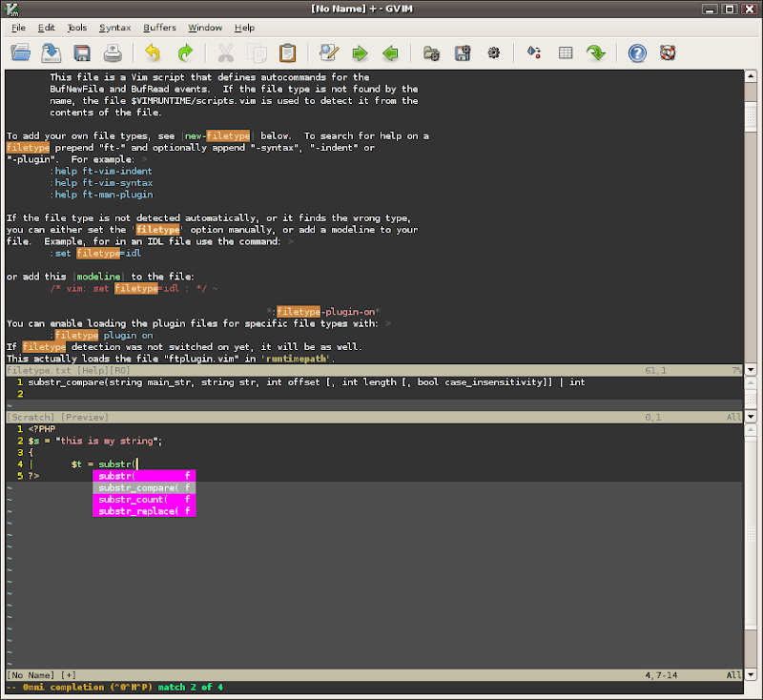Pick substr_replace( from the completion list

pyautogui.click(x=144, y=511)
